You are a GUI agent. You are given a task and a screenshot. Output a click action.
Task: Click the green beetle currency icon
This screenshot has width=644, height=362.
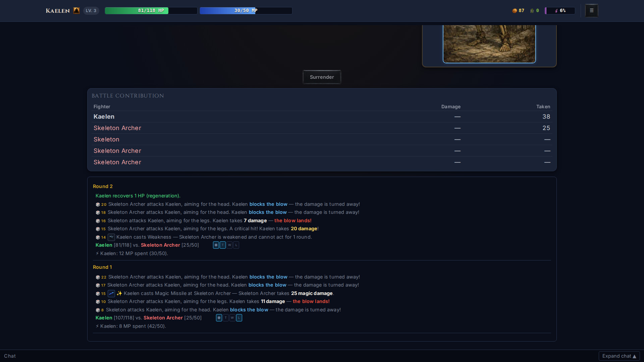532,11
